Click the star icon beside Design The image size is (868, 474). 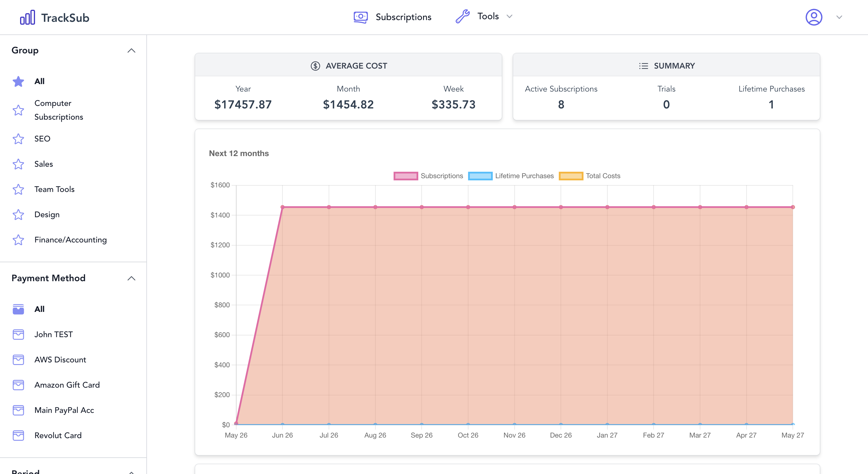pos(18,215)
